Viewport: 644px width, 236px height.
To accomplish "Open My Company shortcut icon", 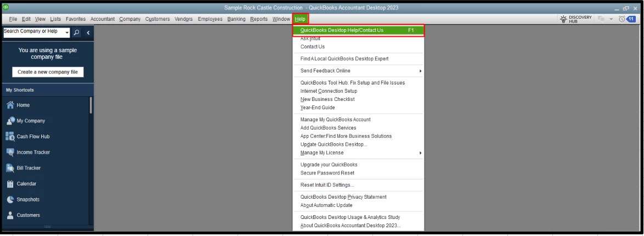I will (x=10, y=121).
